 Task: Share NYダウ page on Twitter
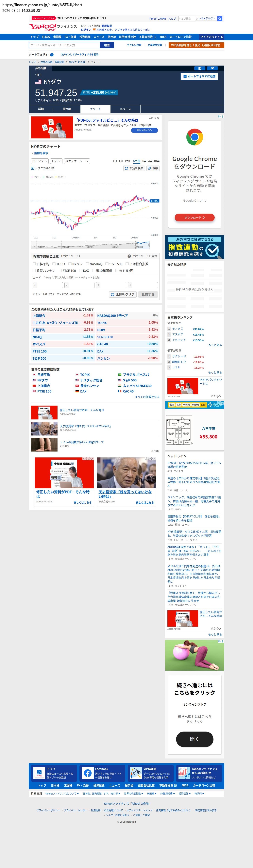pos(212,68)
